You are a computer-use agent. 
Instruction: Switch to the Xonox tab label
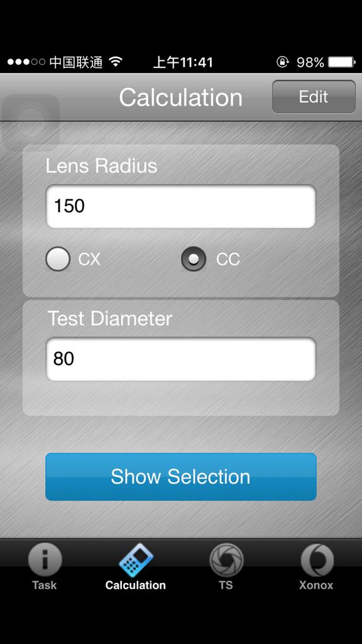(x=316, y=586)
